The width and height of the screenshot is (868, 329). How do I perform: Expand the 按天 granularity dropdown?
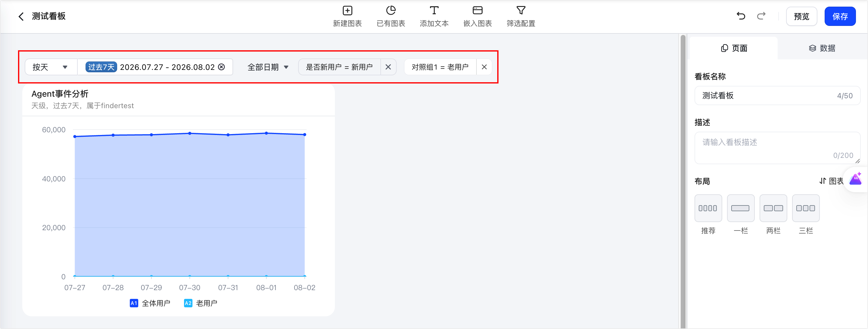click(51, 67)
